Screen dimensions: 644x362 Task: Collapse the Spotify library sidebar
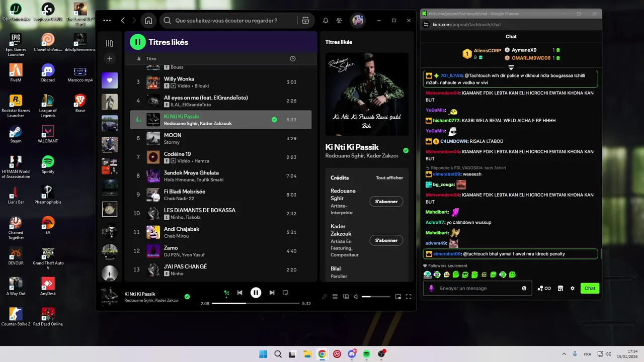[110, 43]
